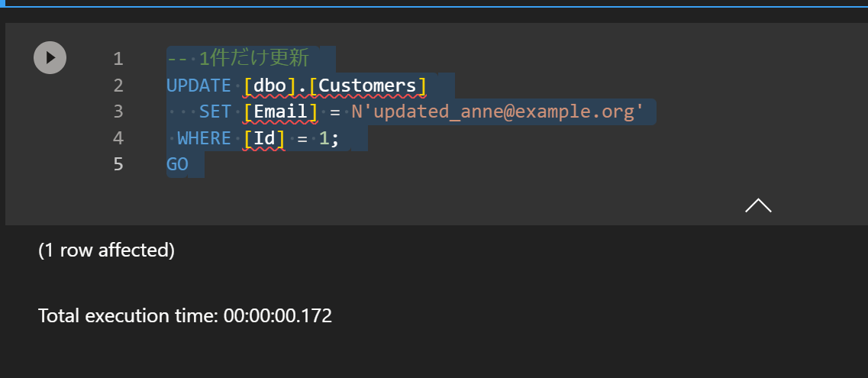
Task: Click the UPDATE keyword on line 2
Action: pyautogui.click(x=198, y=86)
